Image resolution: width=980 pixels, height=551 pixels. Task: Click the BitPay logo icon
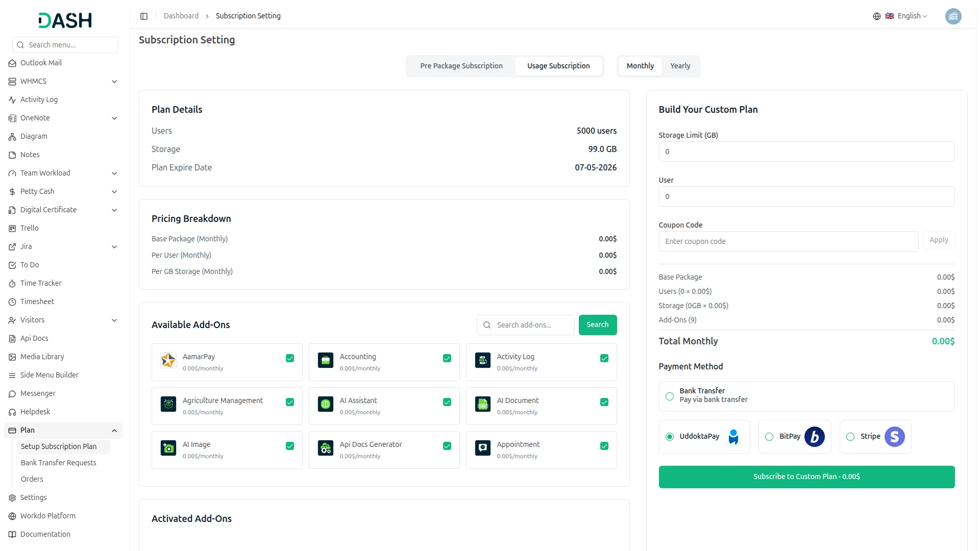[815, 437]
